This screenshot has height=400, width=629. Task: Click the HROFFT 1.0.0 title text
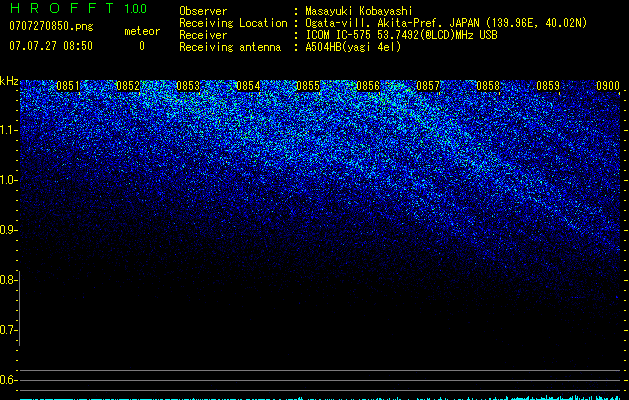coord(78,8)
